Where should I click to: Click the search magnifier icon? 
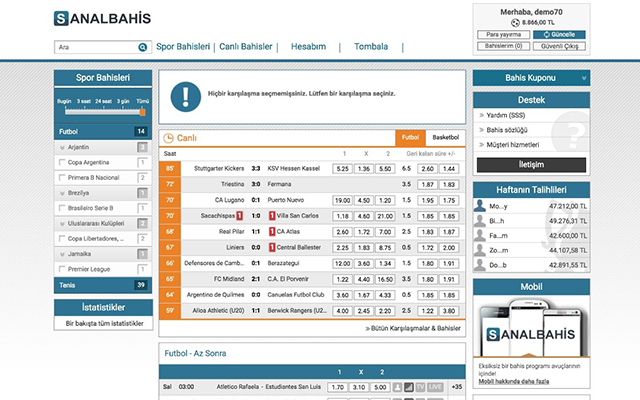point(141,47)
